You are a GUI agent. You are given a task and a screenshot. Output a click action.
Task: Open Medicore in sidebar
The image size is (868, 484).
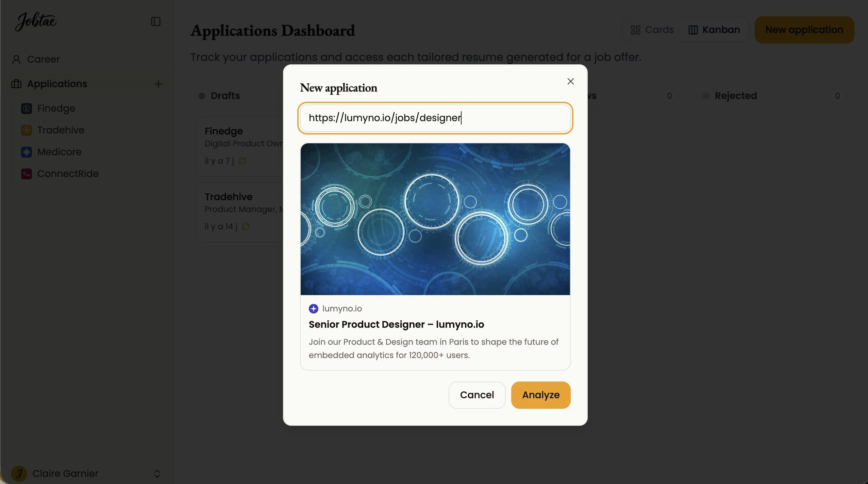[60, 152]
